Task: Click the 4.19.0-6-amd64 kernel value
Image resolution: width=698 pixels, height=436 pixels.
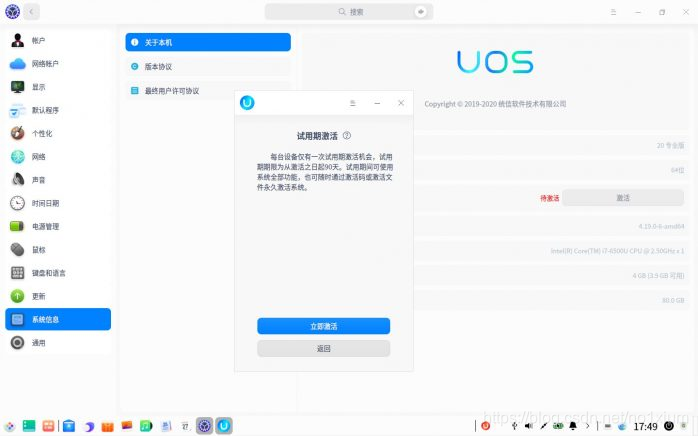Action: point(661,226)
